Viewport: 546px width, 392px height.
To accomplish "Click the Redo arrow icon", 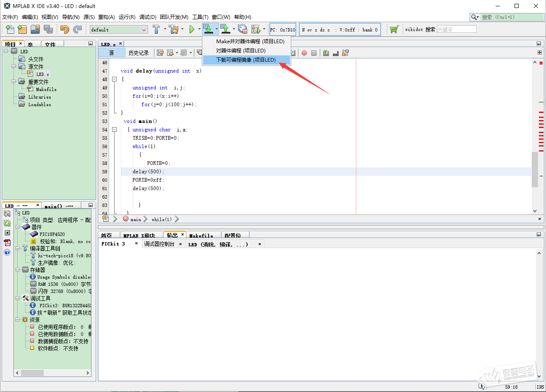I will pos(78,29).
